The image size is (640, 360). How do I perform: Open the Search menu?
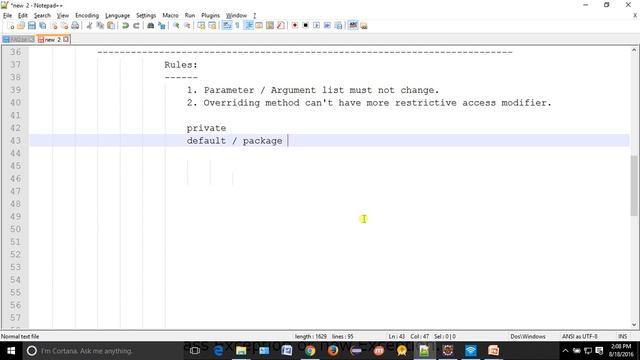tap(42, 16)
